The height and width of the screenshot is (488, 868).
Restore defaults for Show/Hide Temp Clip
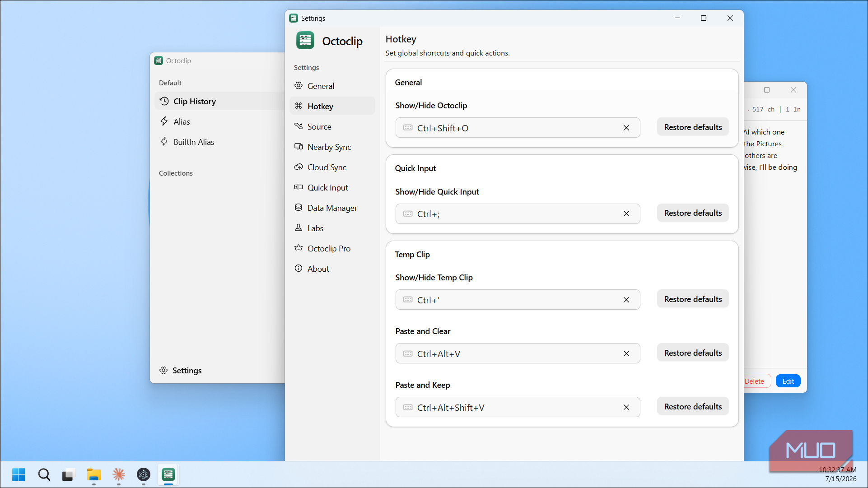click(x=693, y=299)
